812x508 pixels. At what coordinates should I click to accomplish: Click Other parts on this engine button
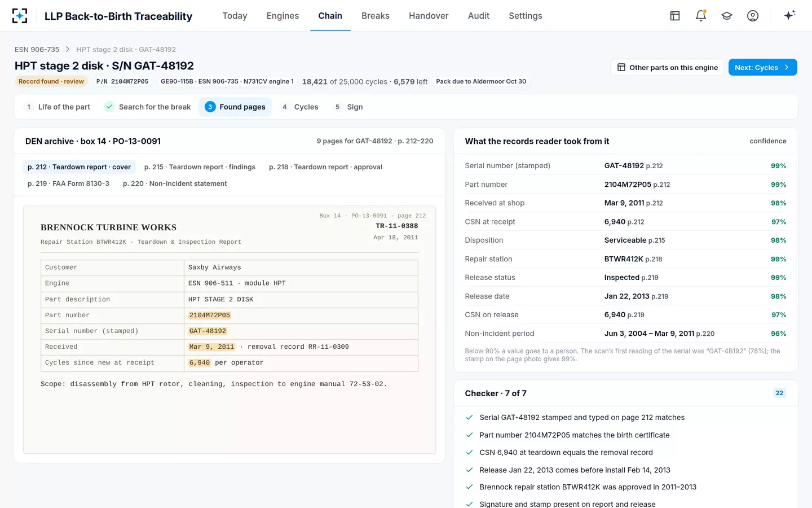[x=668, y=67]
